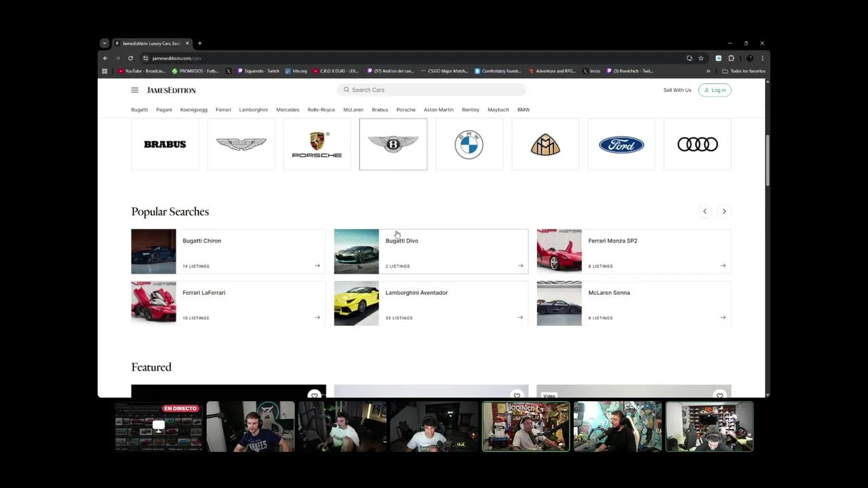868x488 pixels.
Task: Open the tab search dropdown arrow
Action: [x=104, y=43]
